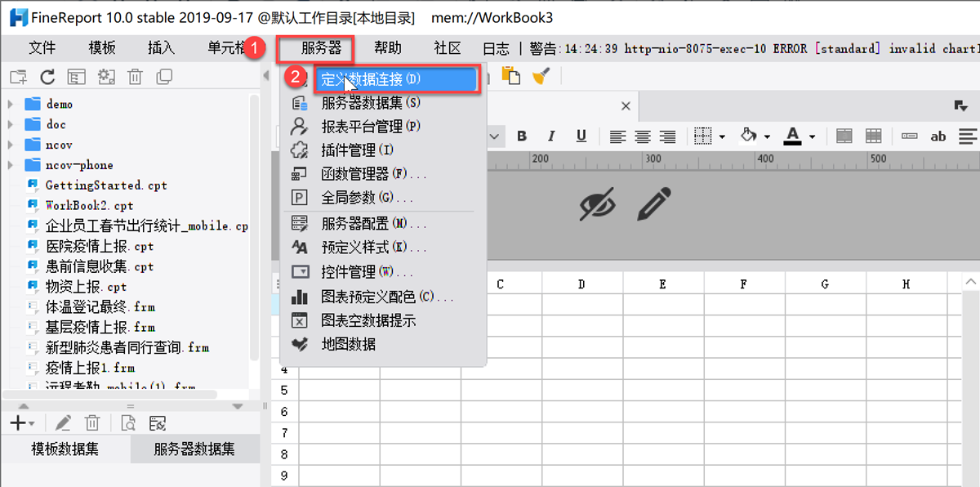Select GettingStarted.cpt in file tree
The width and height of the screenshot is (980, 487).
106,185
